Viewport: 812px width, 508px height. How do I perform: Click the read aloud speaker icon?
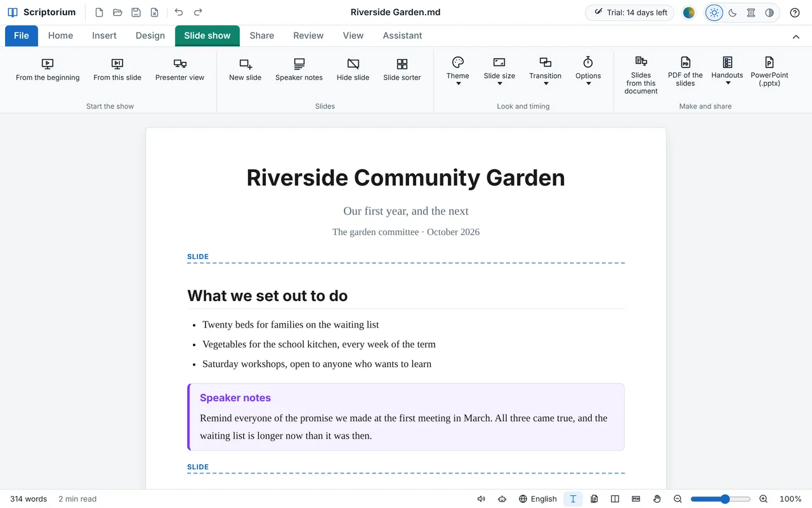(481, 499)
